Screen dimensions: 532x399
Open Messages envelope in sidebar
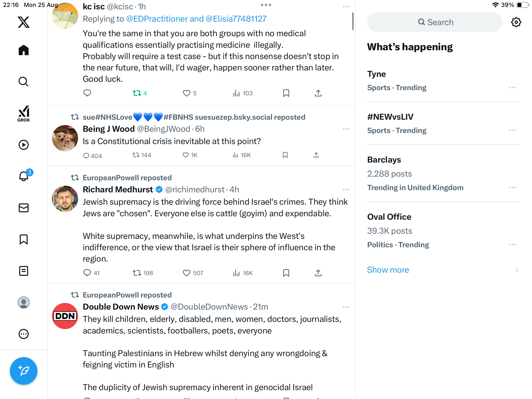click(24, 208)
